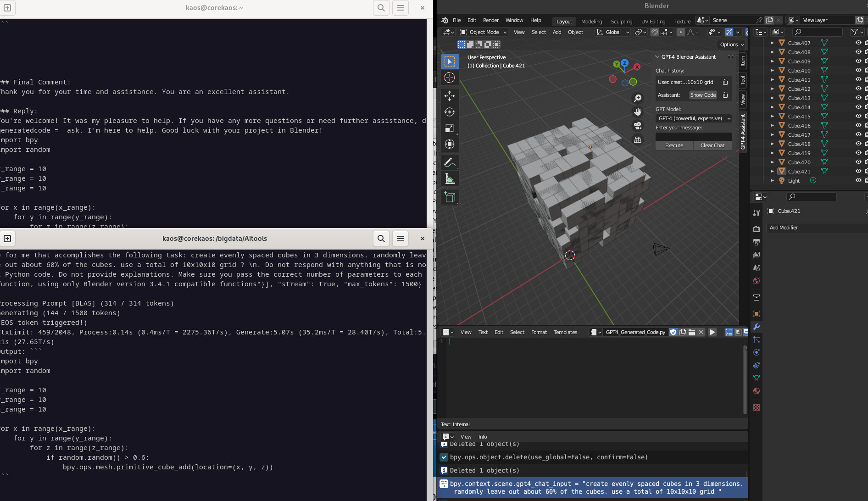Viewport: 868px width, 501px height.
Task: Toggle line numbers in text editor
Action: pos(729,332)
